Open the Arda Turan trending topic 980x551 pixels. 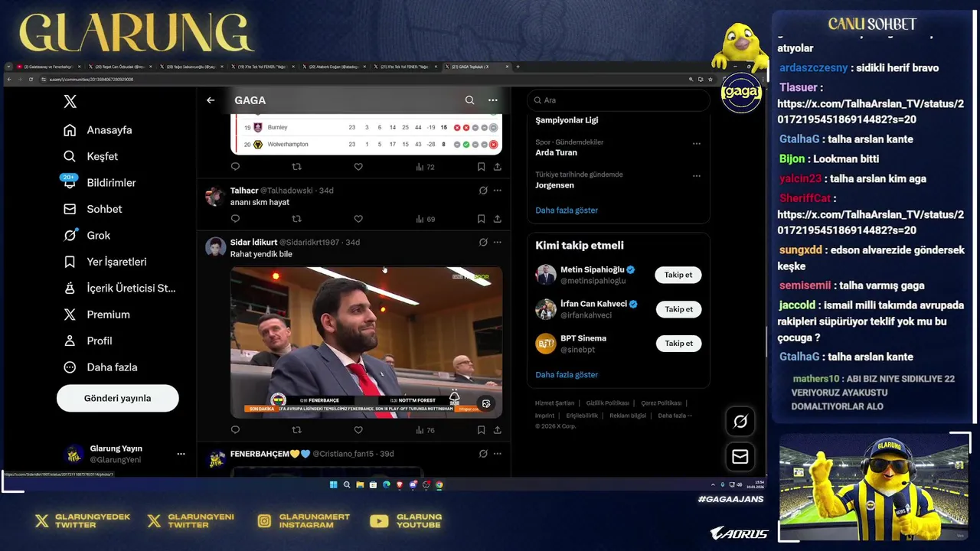pyautogui.click(x=556, y=152)
